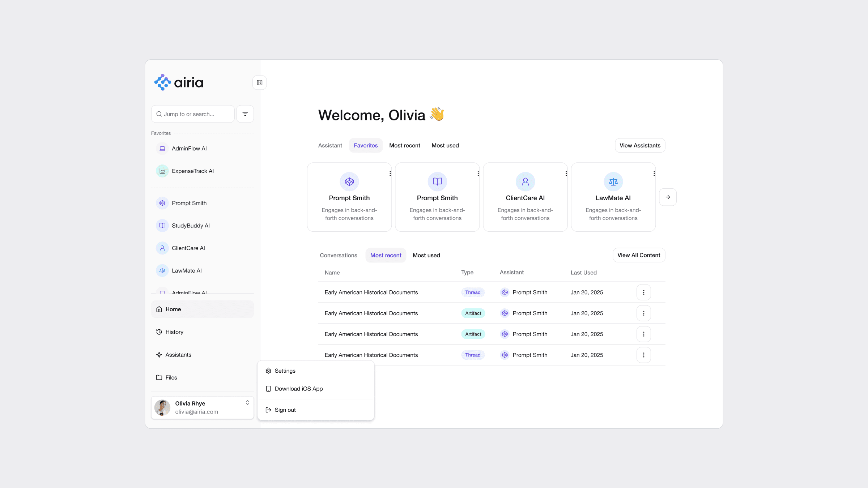This screenshot has height=488, width=868.
Task: Open Assistants in the sidebar navigation
Action: [178, 355]
